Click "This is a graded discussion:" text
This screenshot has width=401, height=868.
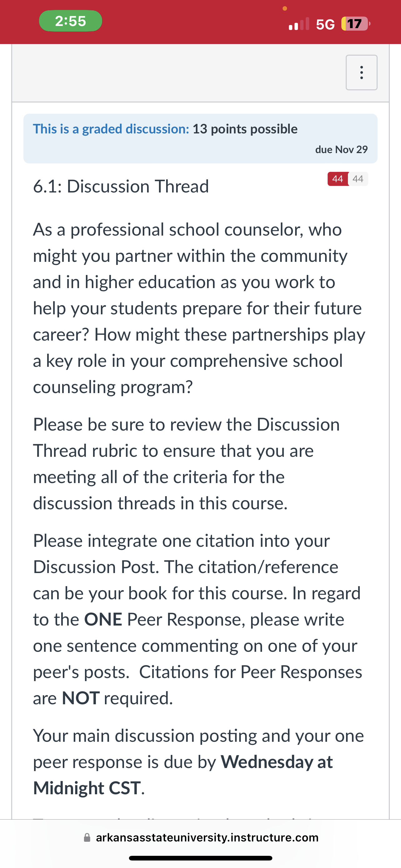pos(111,129)
